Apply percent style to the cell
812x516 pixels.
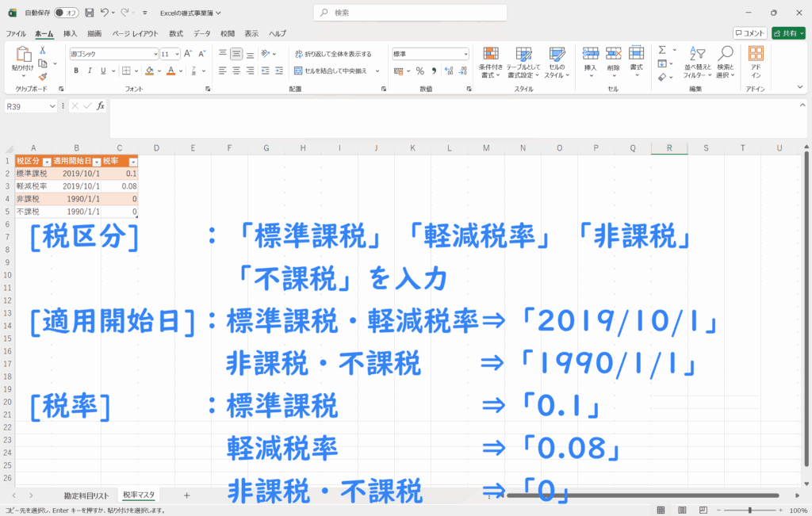click(x=420, y=71)
